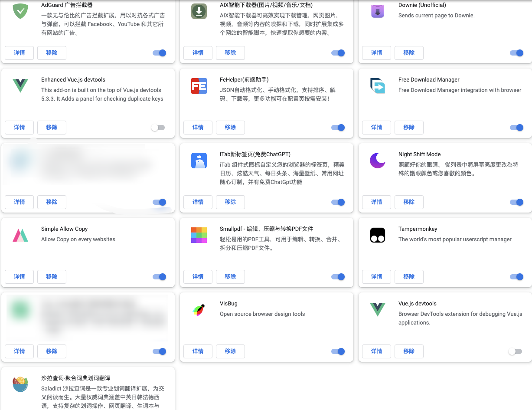Click the VisBug colorful bug icon

coord(199,310)
